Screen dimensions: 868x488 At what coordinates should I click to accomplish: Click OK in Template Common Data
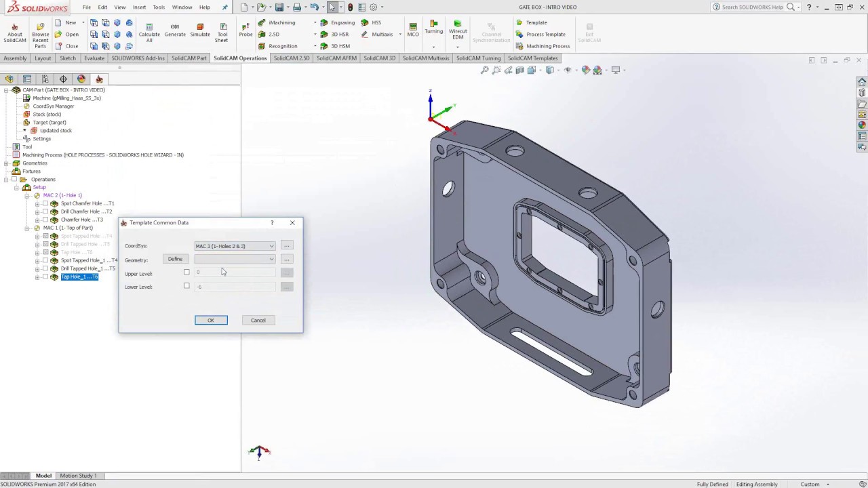[211, 321]
